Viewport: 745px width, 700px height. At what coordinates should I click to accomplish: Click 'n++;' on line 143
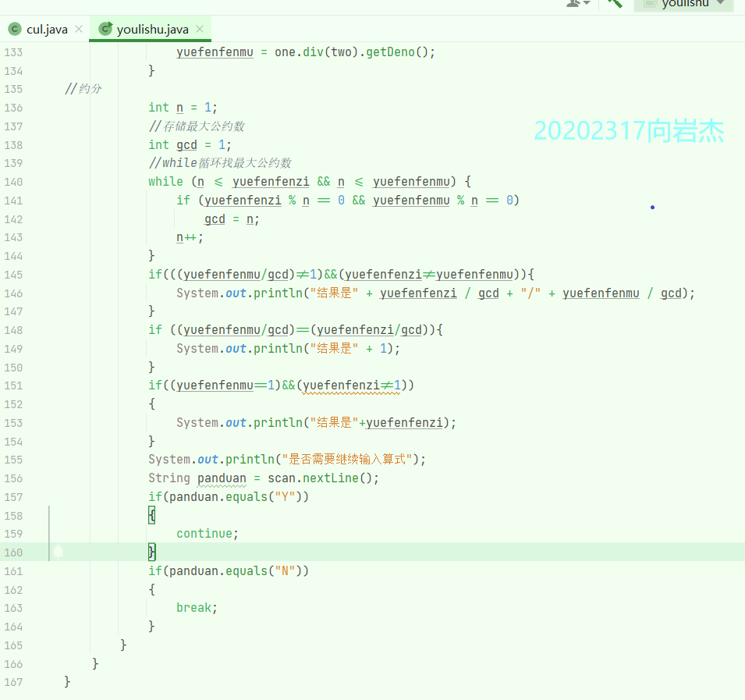190,237
